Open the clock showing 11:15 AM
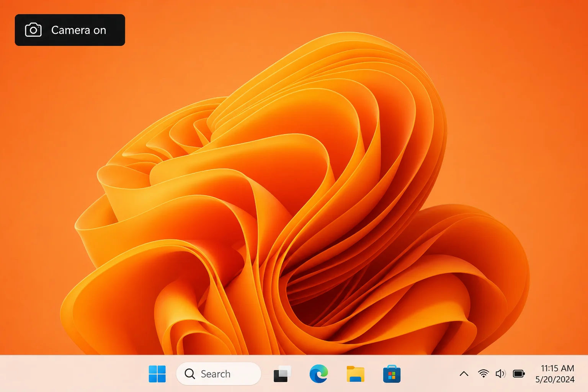Image resolution: width=588 pixels, height=392 pixels. coord(557,368)
